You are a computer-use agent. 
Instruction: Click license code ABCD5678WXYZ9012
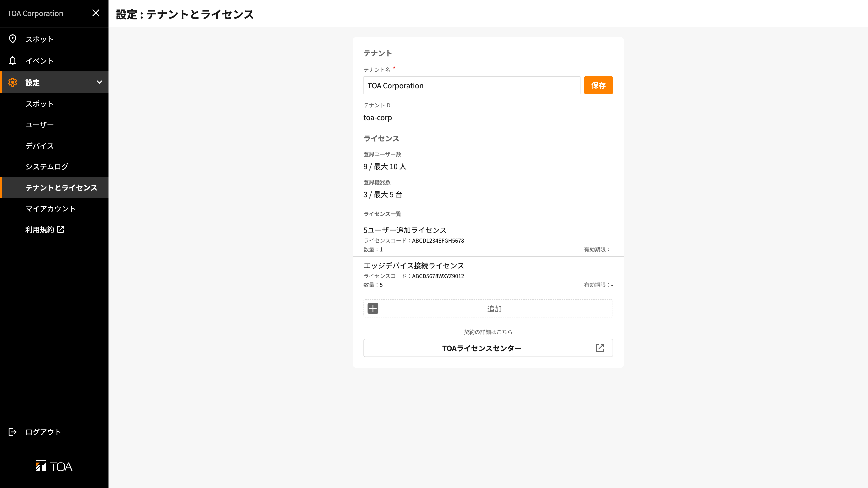(438, 276)
